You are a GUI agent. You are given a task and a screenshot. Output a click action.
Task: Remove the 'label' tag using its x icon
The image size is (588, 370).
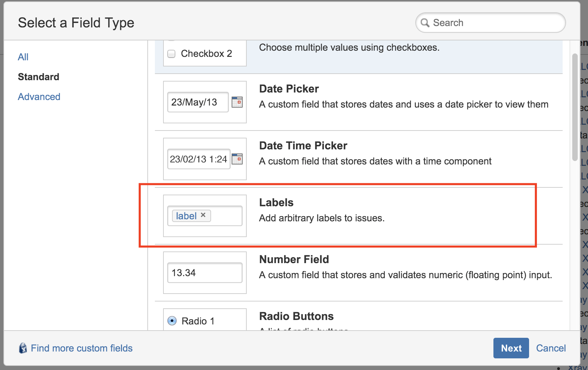pos(204,215)
